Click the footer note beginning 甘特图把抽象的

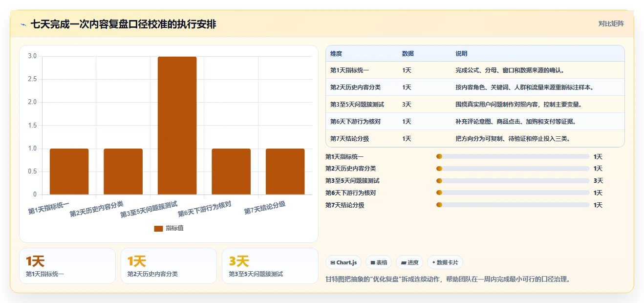(448, 280)
